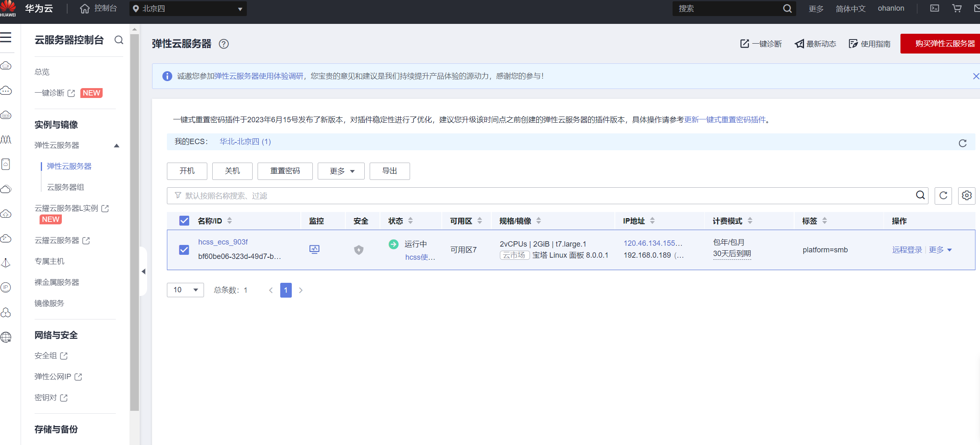The height and width of the screenshot is (445, 980).
Task: Open the 简体中文 language menu
Action: tap(851, 9)
